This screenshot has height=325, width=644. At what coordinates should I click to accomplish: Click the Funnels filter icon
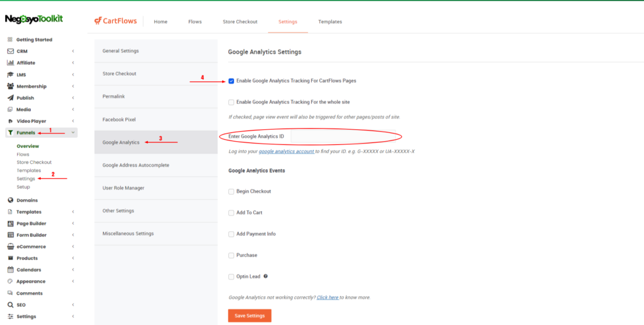click(11, 132)
